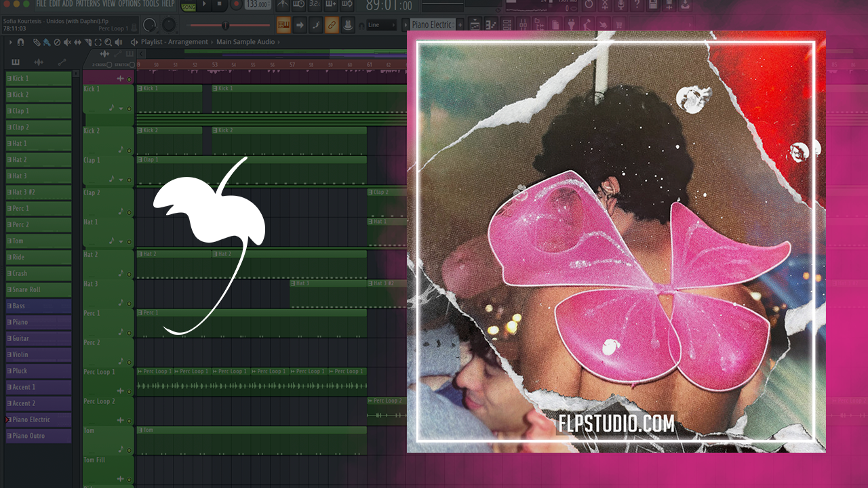868x488 pixels.
Task: Select the Zoom magnifier tool in Playlist
Action: point(108,42)
